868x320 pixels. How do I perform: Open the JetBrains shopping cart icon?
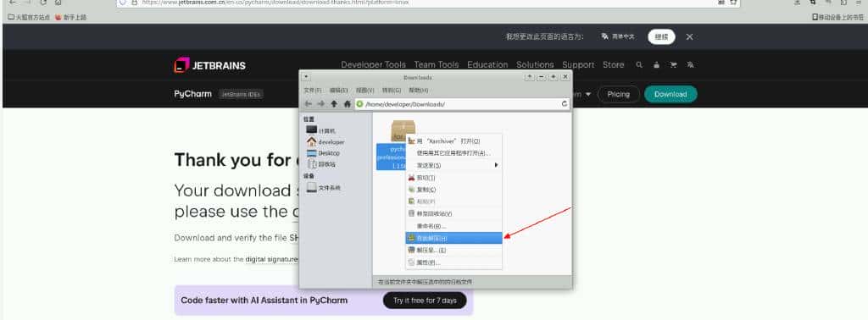[x=673, y=64]
